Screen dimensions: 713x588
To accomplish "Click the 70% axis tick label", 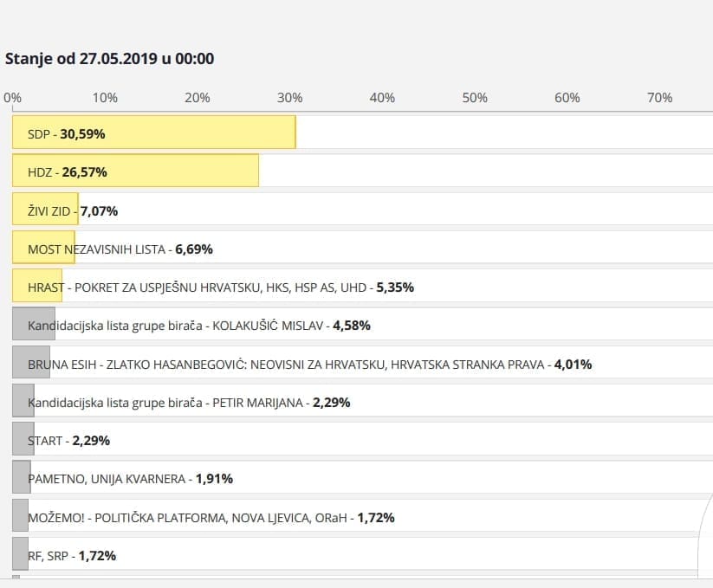I will point(659,98).
